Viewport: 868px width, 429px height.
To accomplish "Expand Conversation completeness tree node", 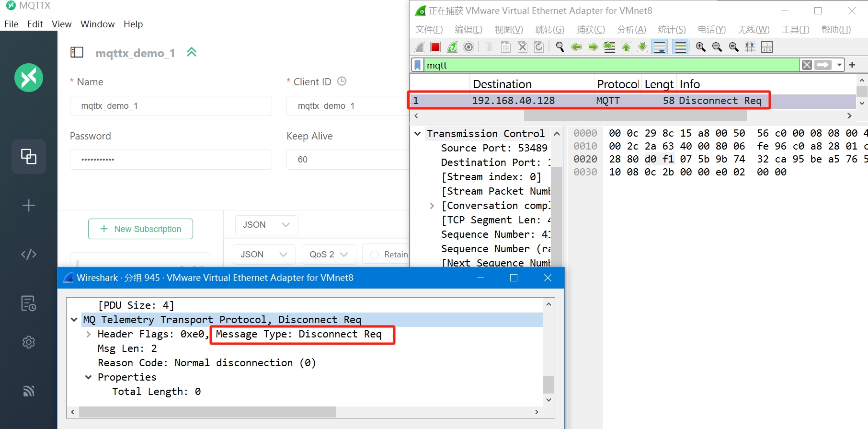I will [432, 206].
